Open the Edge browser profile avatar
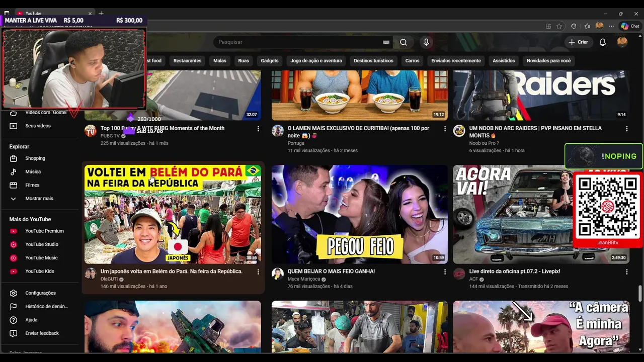 pyautogui.click(x=599, y=26)
